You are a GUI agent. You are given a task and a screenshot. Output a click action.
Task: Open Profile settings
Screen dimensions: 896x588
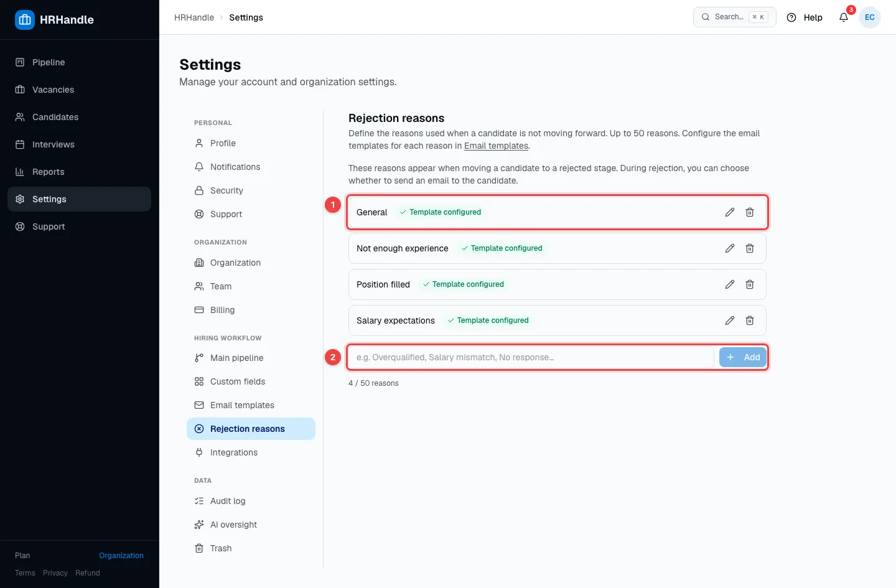pos(251,143)
